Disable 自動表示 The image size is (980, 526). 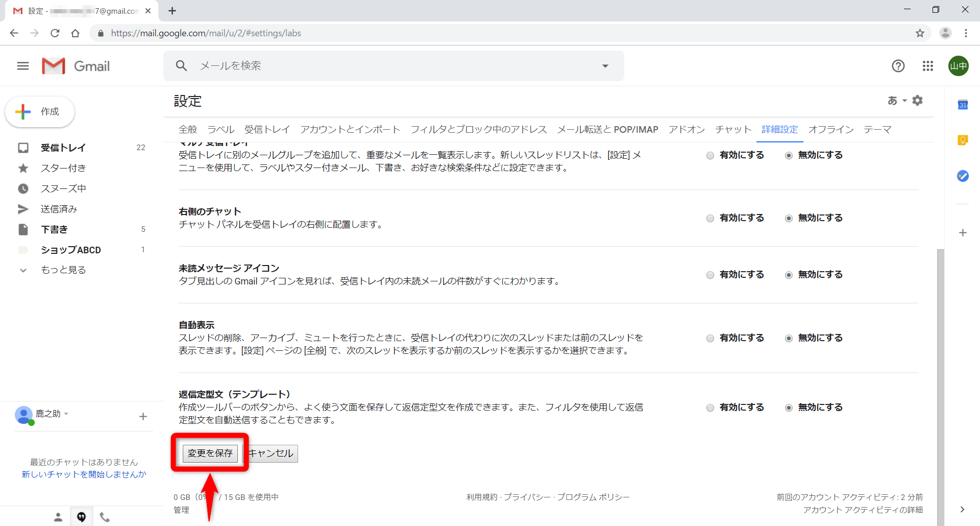789,338
